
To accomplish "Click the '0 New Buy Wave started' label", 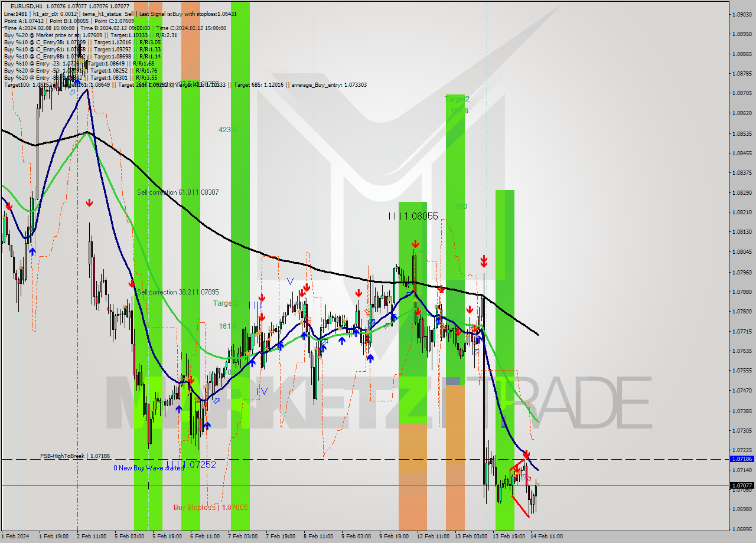I will pyautogui.click(x=149, y=468).
